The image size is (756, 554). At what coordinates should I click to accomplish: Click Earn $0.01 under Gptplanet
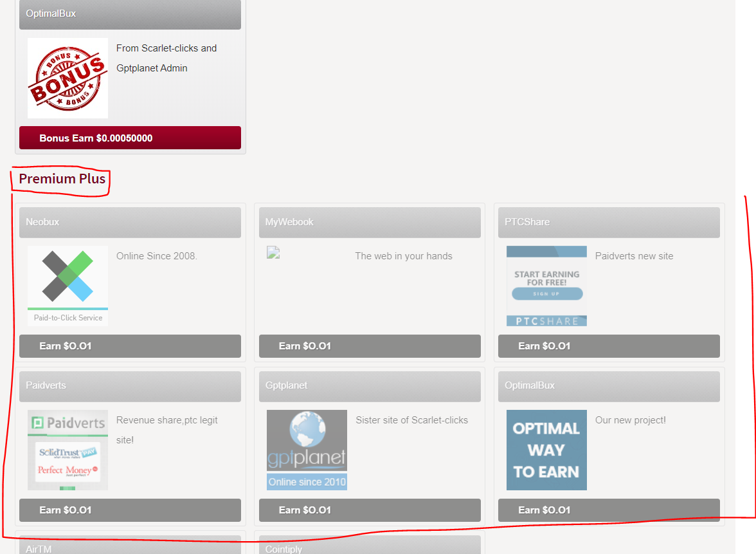(x=370, y=510)
